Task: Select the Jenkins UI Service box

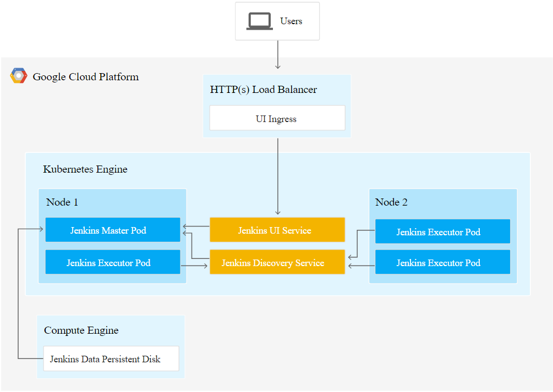Action: (277, 230)
